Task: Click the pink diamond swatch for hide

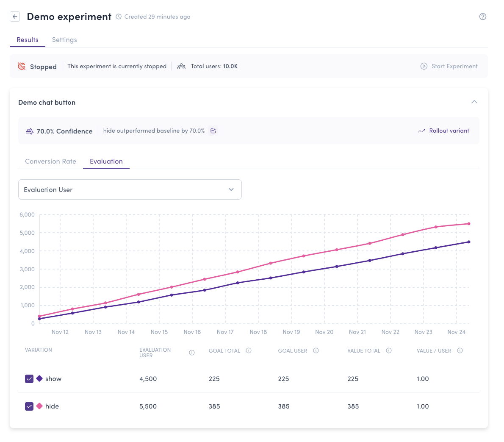Action: tap(40, 406)
